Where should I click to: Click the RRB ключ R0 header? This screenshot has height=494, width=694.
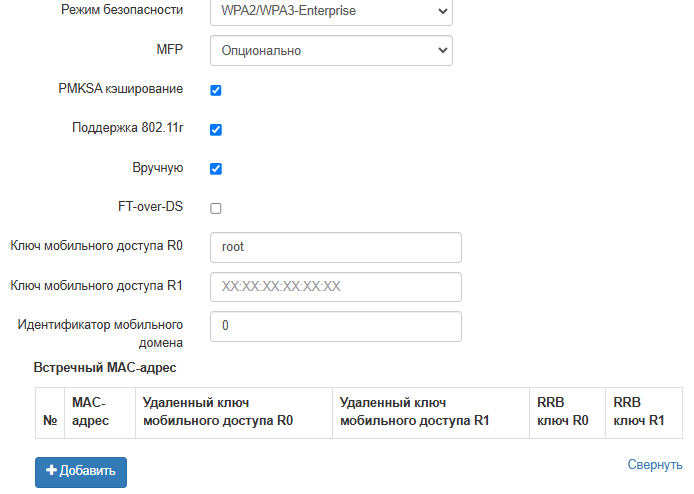pos(567,413)
